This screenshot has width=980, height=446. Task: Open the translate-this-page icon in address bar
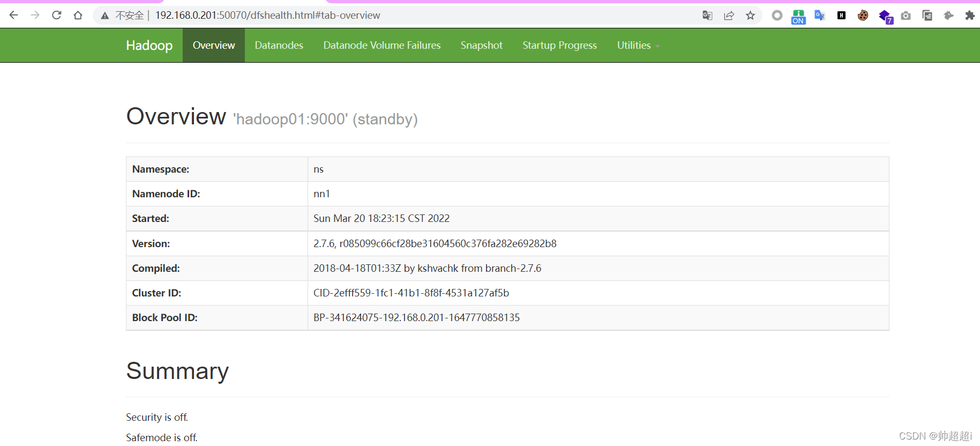707,16
